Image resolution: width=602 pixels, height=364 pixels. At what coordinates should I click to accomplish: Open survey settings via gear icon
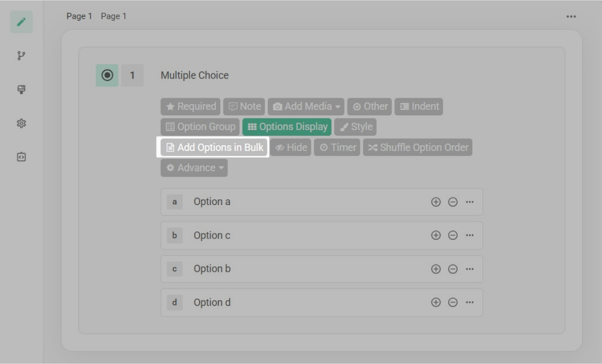[21, 124]
